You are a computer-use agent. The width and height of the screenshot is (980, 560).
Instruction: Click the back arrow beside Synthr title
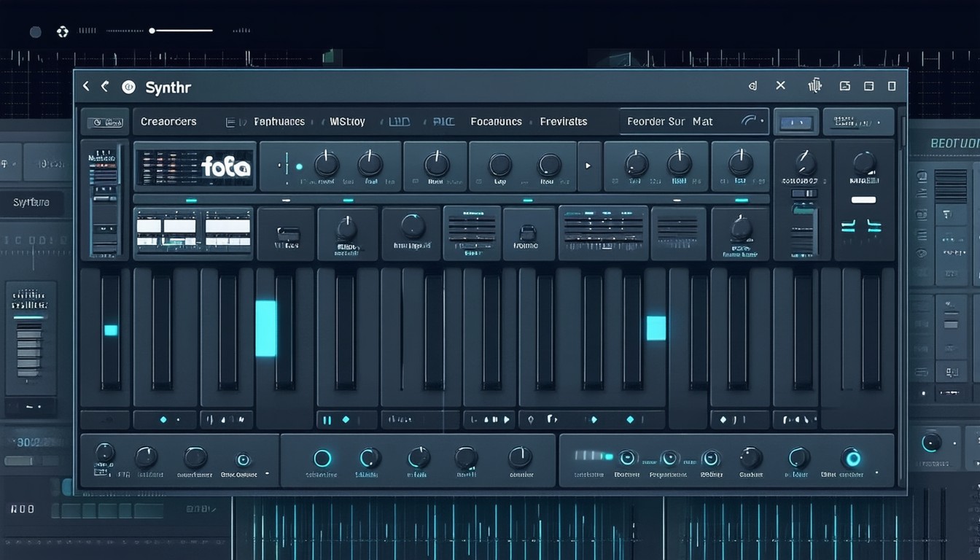[x=86, y=87]
